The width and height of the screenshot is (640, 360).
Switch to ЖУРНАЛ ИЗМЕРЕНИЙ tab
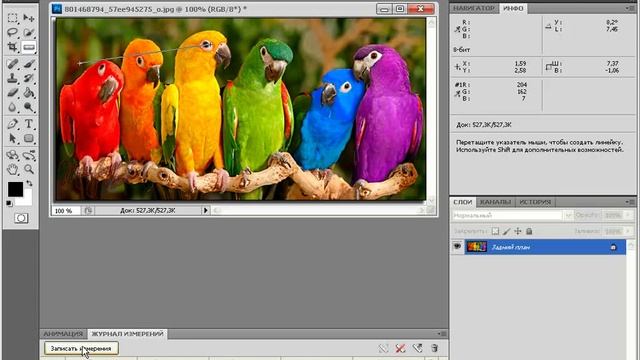127,333
